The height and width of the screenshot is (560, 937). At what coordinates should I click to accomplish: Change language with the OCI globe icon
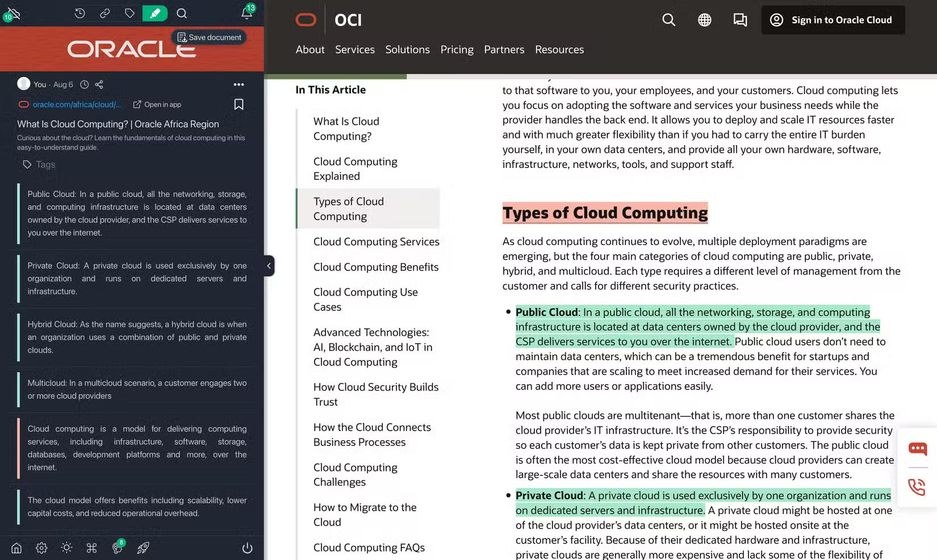pyautogui.click(x=704, y=19)
